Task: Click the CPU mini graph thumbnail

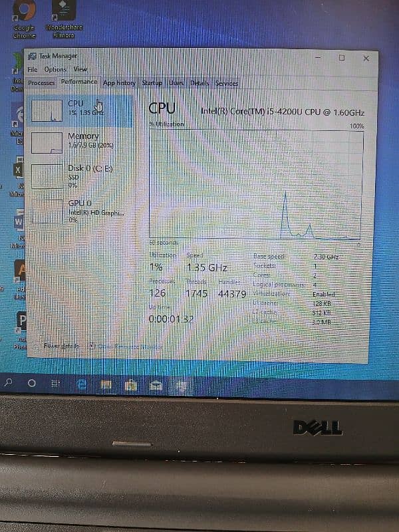Action: pyautogui.click(x=47, y=110)
